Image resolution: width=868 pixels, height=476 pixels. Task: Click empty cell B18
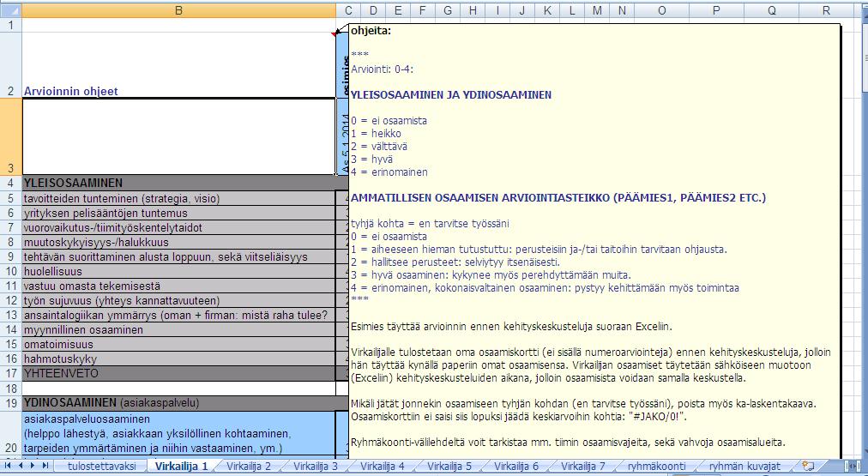(x=178, y=389)
